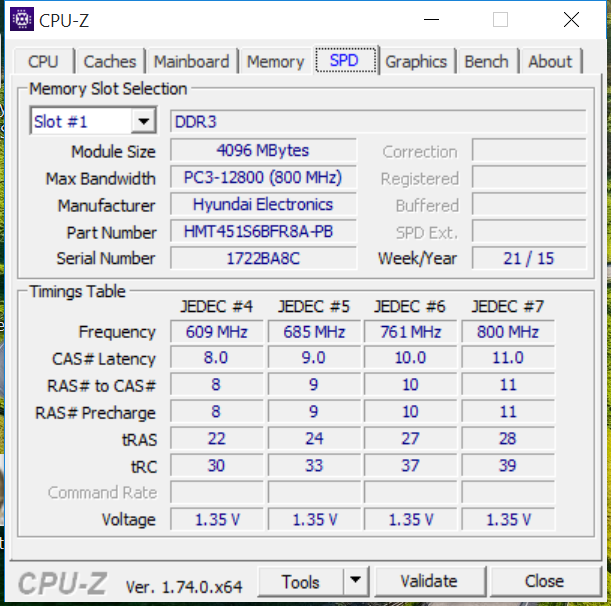
Task: Click CAS# Latency value 11.0
Action: click(x=508, y=357)
